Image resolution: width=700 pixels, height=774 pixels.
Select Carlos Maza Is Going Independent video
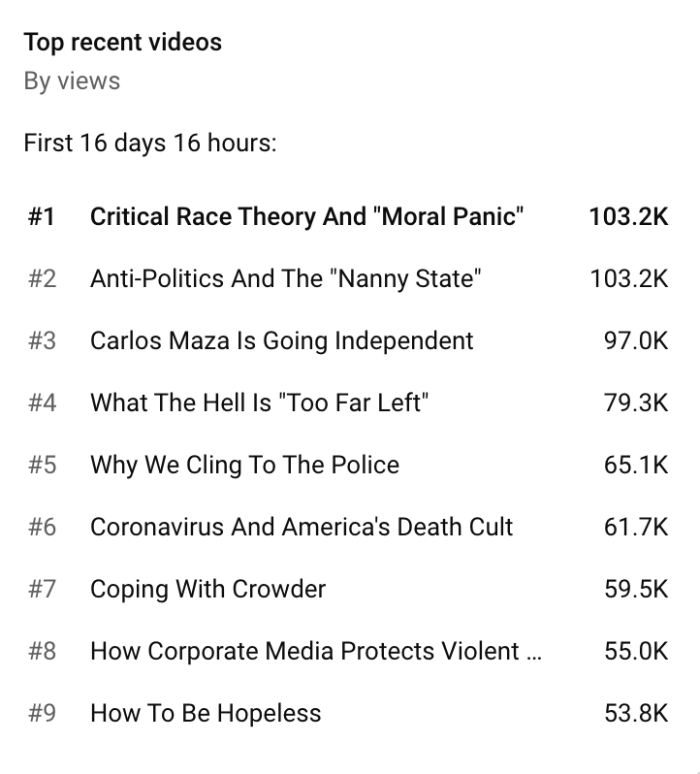[282, 340]
